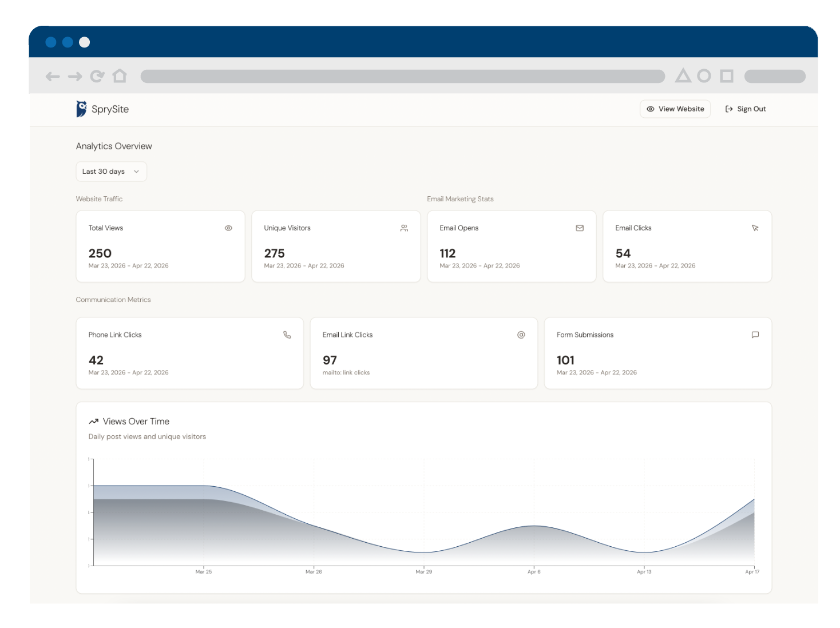Click the Sign Out link

click(746, 109)
